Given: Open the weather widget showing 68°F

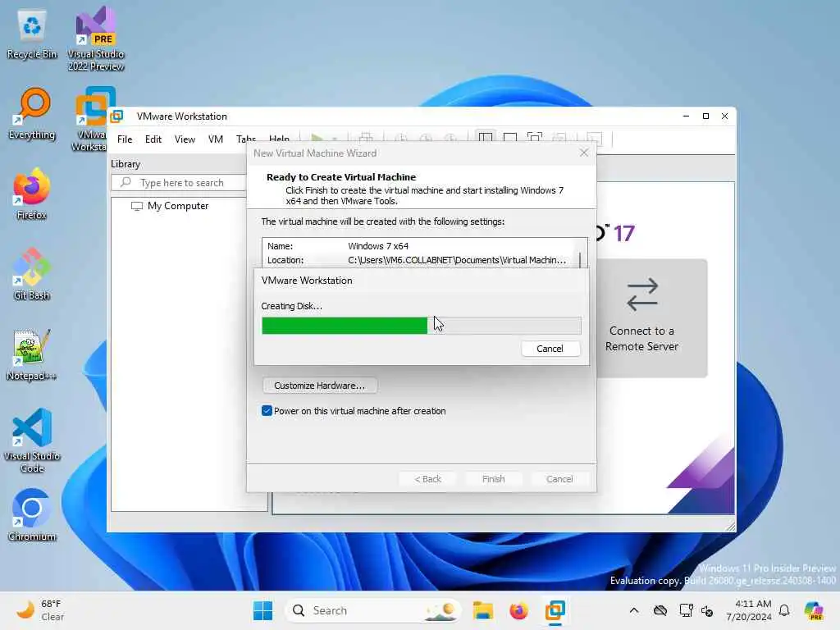Looking at the screenshot, I should [x=40, y=610].
